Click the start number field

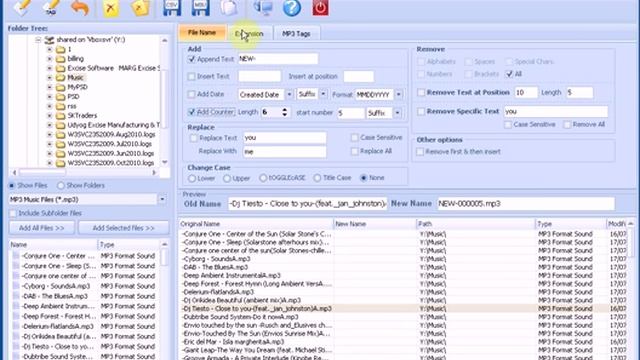click(x=350, y=113)
